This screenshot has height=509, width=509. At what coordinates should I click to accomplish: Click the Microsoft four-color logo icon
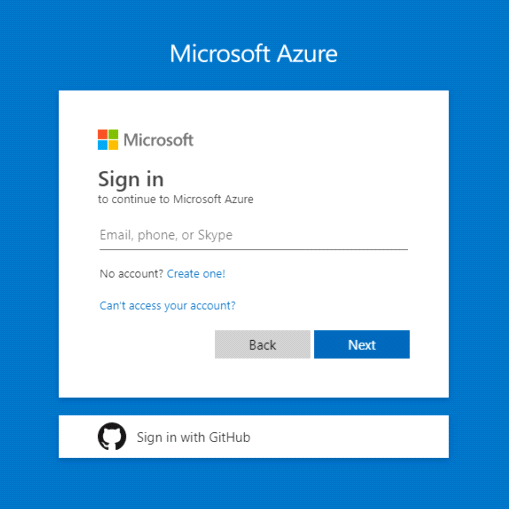pyautogui.click(x=108, y=140)
